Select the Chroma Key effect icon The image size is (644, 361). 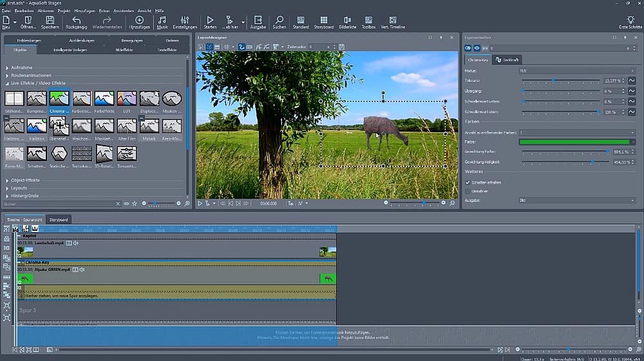pyautogui.click(x=59, y=99)
